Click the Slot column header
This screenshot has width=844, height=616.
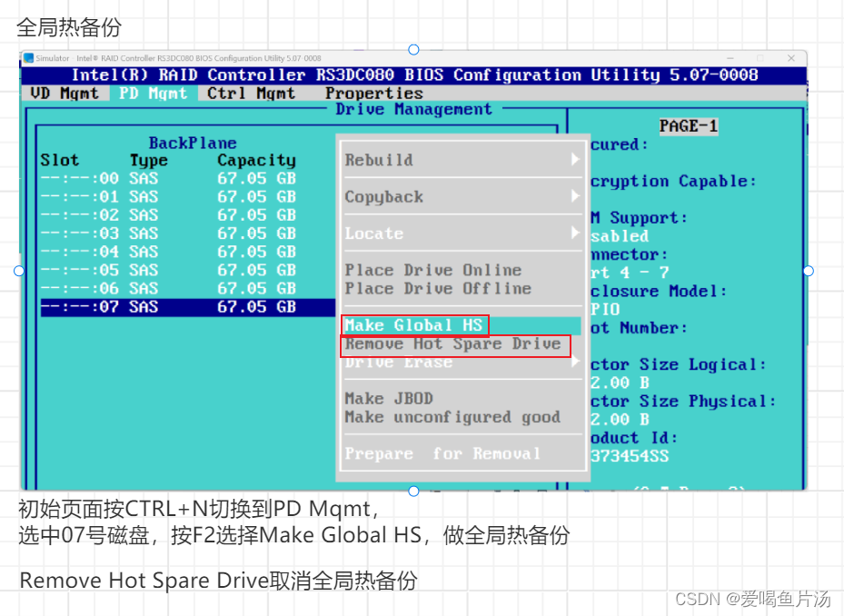coord(60,160)
